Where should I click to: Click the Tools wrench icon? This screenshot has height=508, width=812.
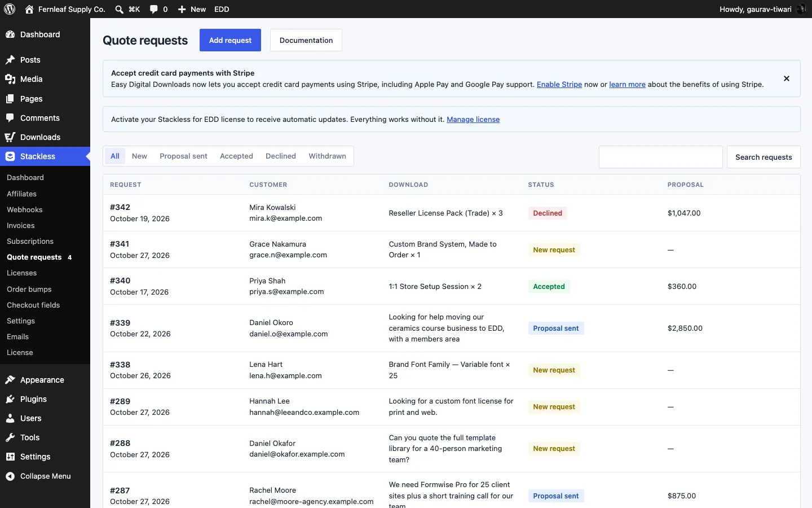[x=10, y=437]
